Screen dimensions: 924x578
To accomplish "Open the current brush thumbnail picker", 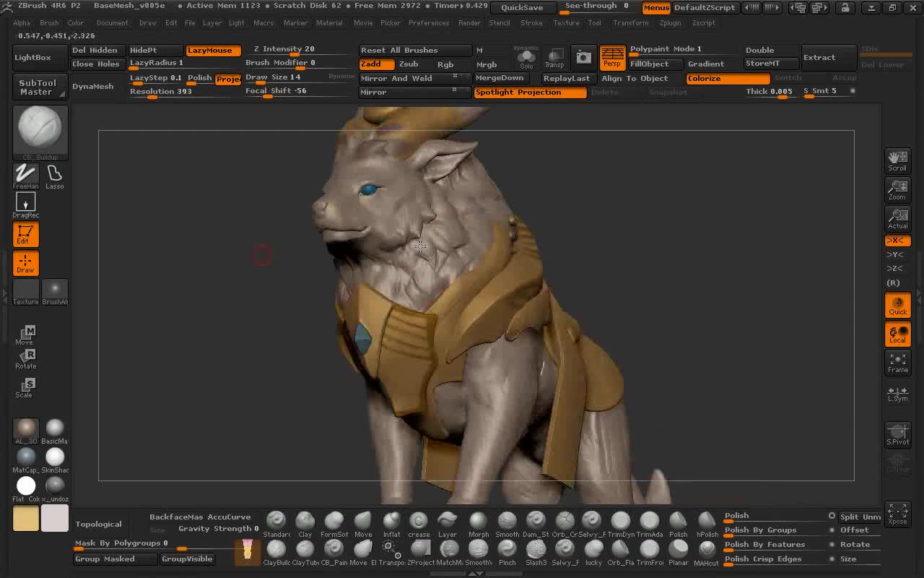I will point(40,132).
